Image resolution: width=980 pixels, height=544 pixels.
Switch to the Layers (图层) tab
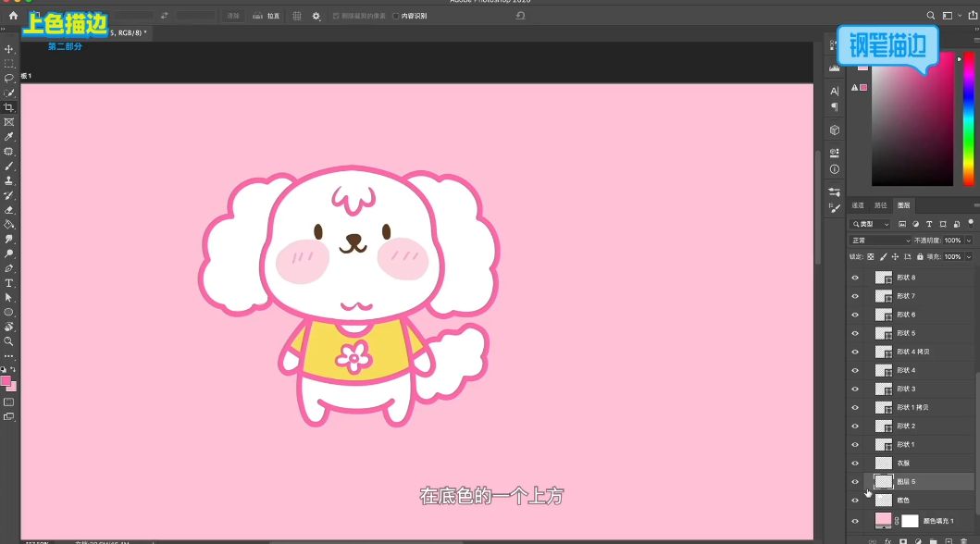point(904,204)
